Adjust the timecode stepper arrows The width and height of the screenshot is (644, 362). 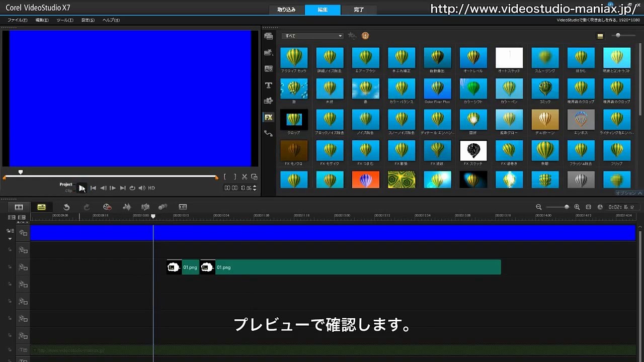(x=255, y=188)
